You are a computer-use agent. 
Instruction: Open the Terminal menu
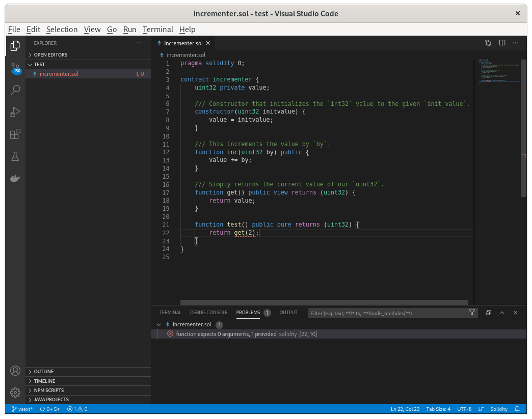158,30
